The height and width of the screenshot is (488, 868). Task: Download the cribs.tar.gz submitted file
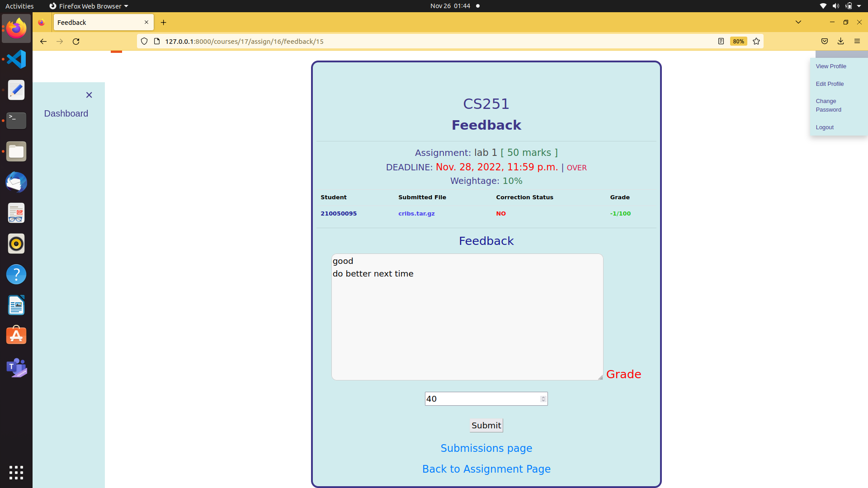416,214
